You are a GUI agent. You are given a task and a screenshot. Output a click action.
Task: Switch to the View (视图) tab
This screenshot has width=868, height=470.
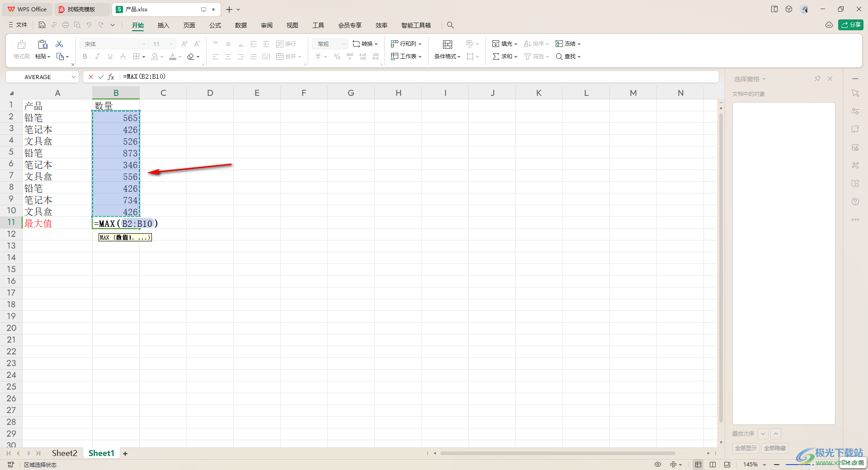[x=292, y=25]
